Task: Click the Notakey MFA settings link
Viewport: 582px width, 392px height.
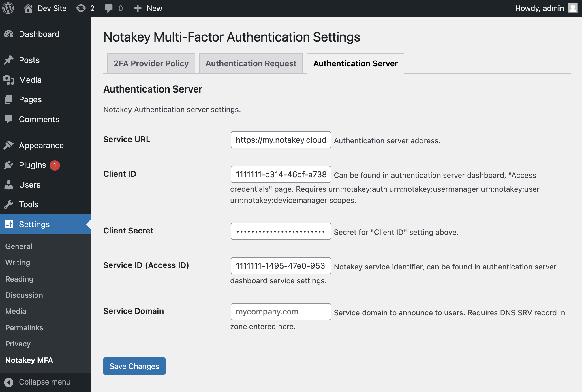Action: (x=29, y=360)
